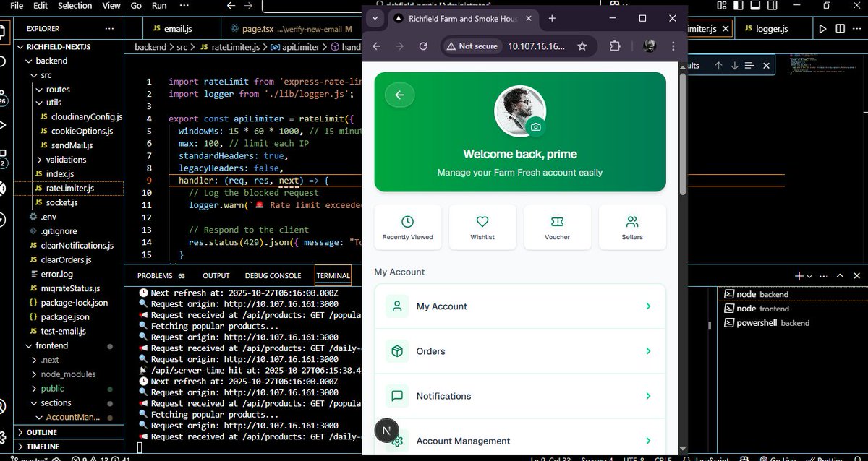Open the Run menu in VS Code
This screenshot has width=868, height=461.
click(159, 5)
